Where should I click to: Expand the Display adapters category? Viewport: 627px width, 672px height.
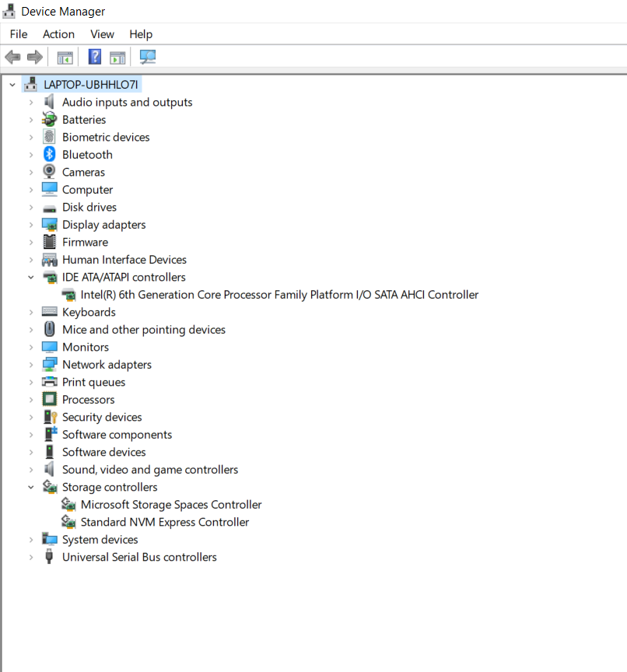tap(31, 224)
